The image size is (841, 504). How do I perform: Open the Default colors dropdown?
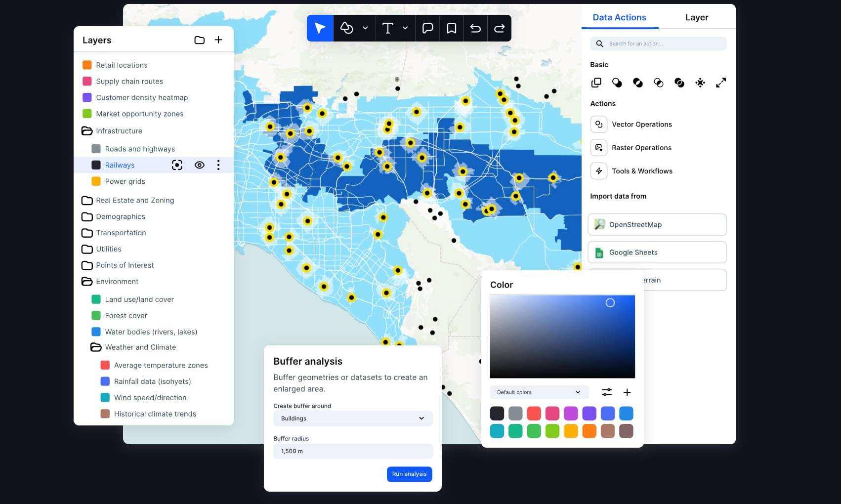point(539,392)
